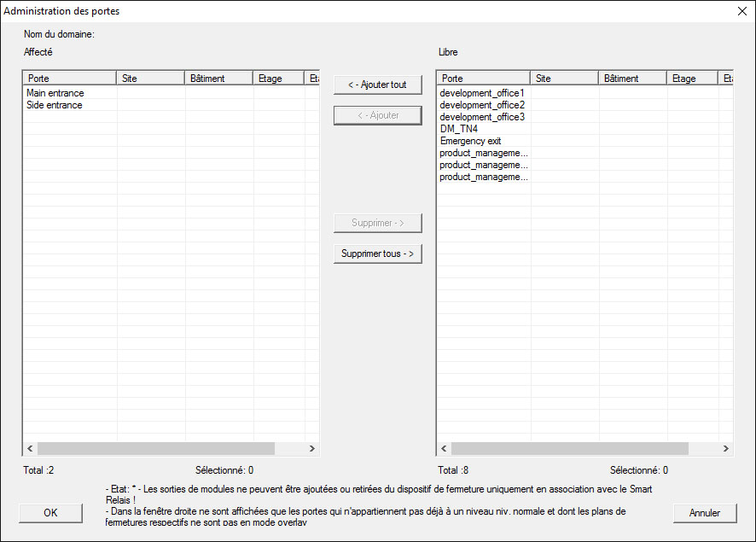Image resolution: width=756 pixels, height=542 pixels.
Task: Confirm the dialog with OK
Action: click(50, 513)
